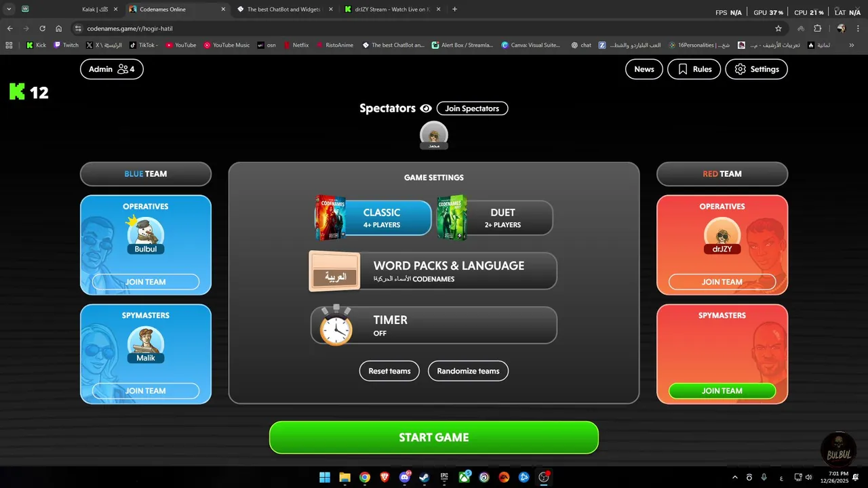The image size is (868, 488).
Task: Toggle the spectators eye icon
Action: click(426, 108)
